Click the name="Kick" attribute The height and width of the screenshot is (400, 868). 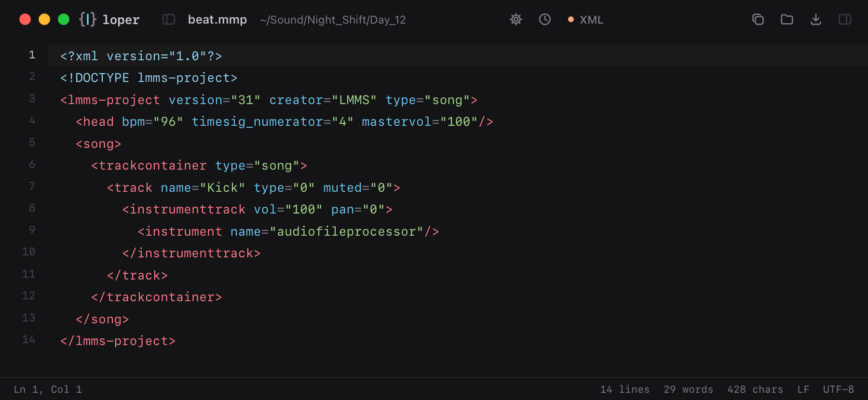coord(203,187)
